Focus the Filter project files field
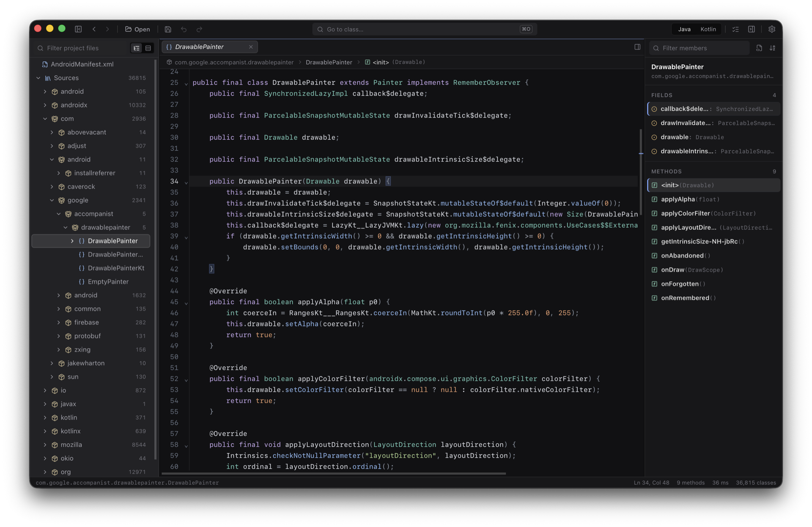This screenshot has height=527, width=812. pyautogui.click(x=82, y=48)
